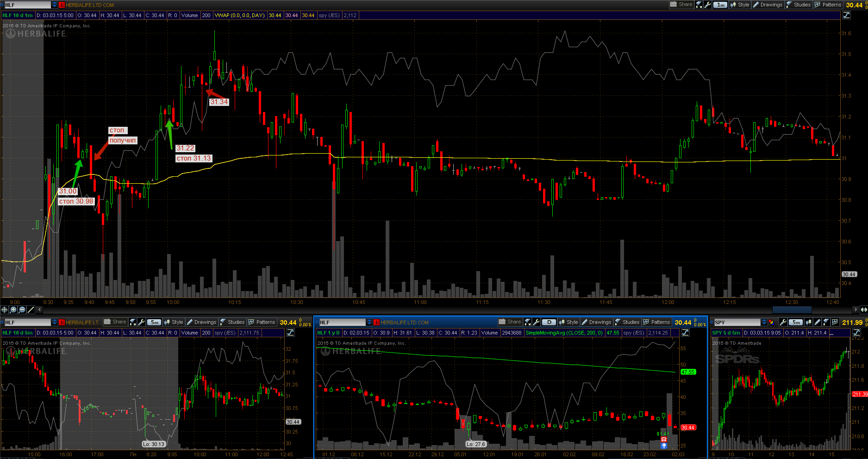Click color link squares icon in SPY chart
The image size is (868, 459).
(x=772, y=323)
